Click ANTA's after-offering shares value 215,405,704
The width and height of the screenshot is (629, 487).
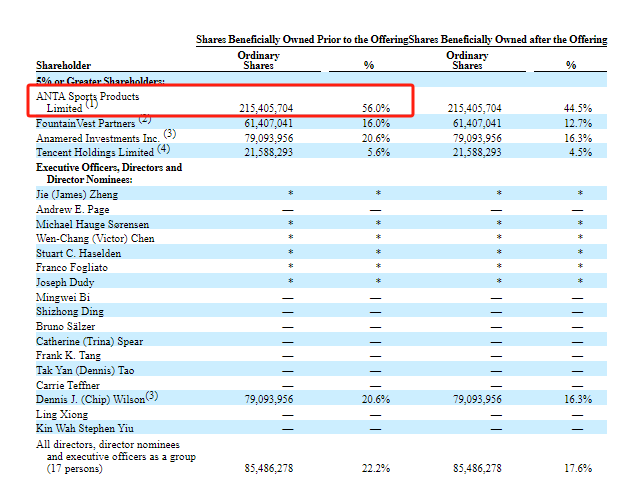pyautogui.click(x=475, y=108)
